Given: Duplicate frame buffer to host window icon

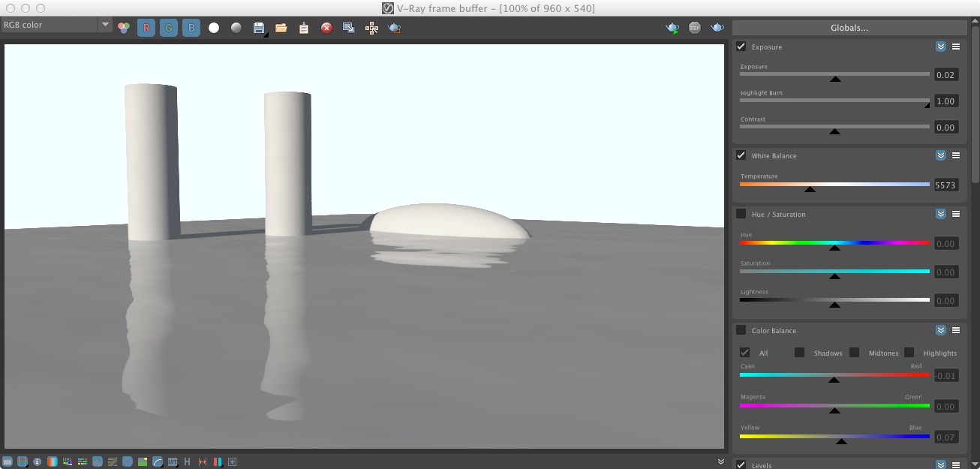Looking at the screenshot, I should click(349, 28).
